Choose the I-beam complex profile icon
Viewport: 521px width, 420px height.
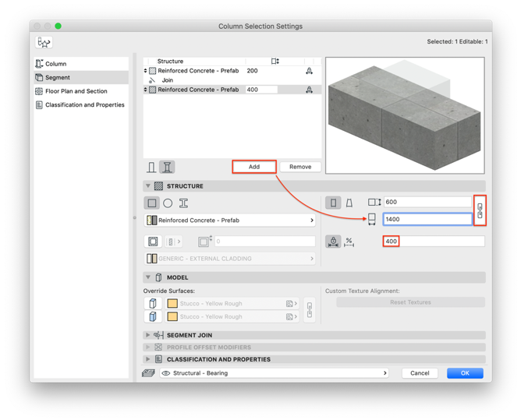183,203
